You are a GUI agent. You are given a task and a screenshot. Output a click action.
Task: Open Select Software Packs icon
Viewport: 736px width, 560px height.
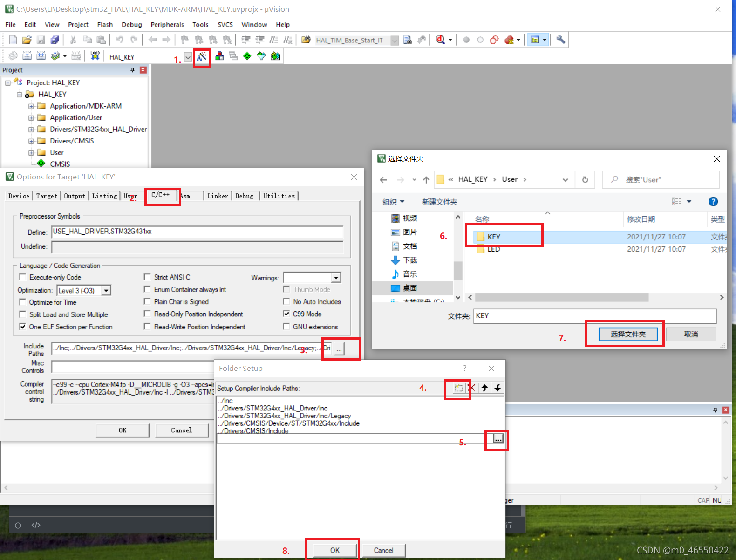pos(261,56)
